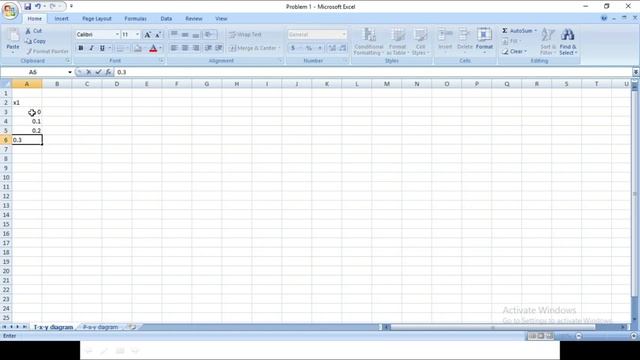Open the font size dropdown
This screenshot has height=360, width=640.
tap(137, 35)
